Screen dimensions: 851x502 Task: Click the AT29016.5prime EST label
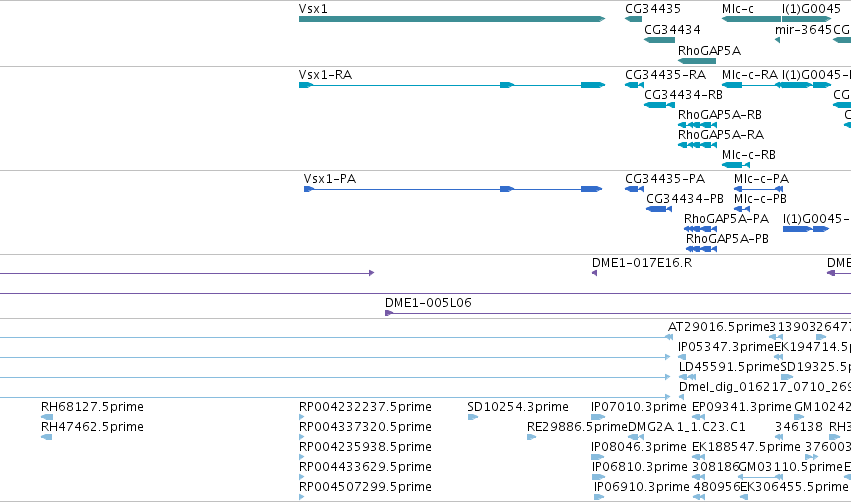pos(719,327)
